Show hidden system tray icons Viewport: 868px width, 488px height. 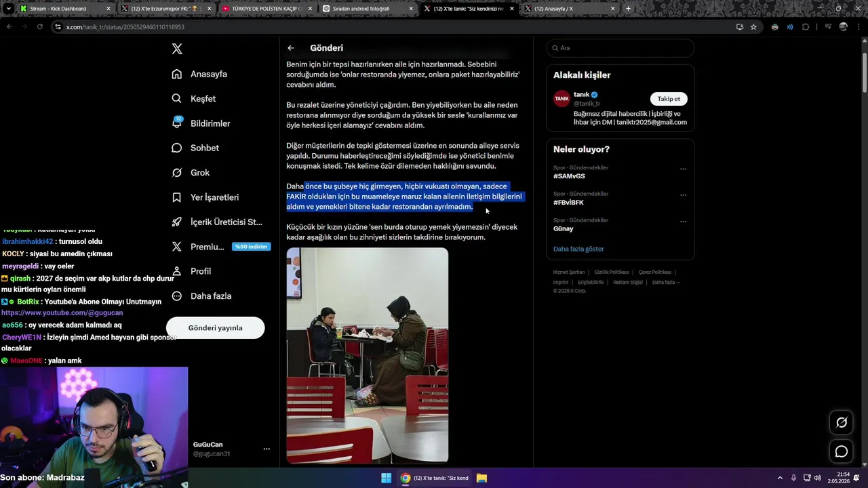pyautogui.click(x=780, y=478)
